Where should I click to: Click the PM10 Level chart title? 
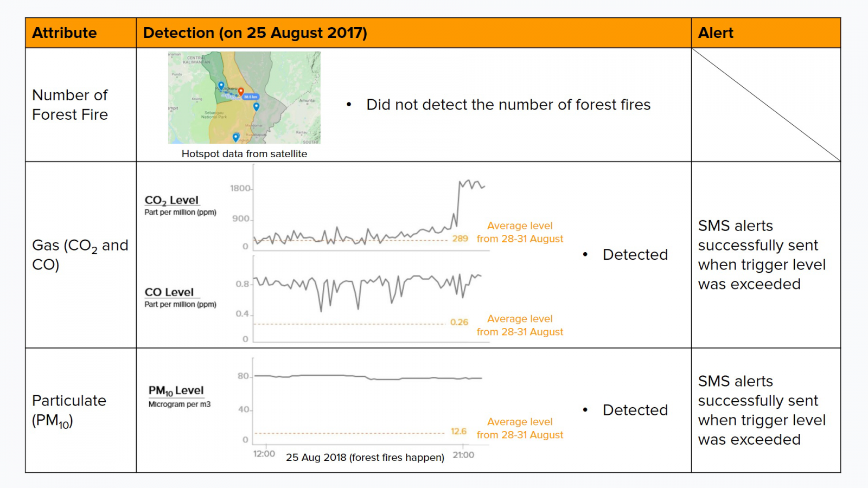click(176, 390)
